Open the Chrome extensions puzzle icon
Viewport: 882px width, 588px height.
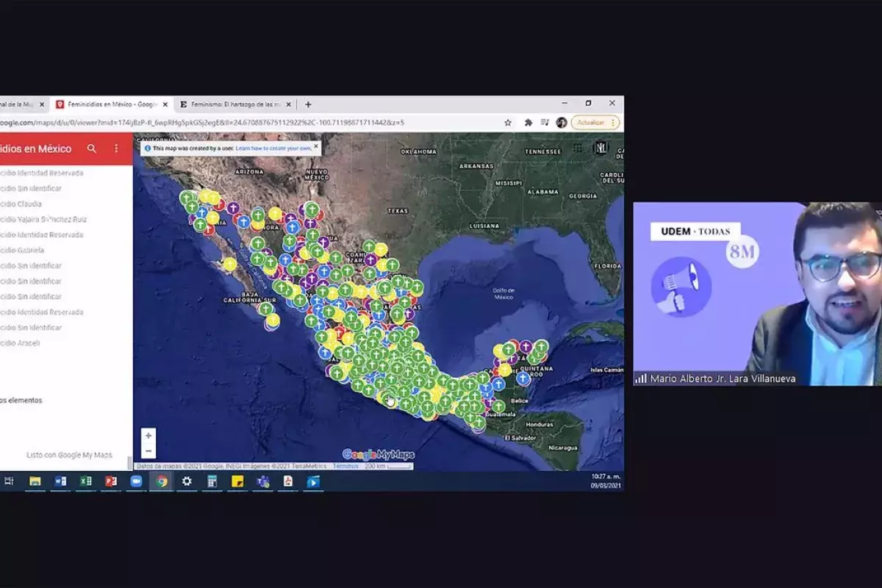click(528, 123)
